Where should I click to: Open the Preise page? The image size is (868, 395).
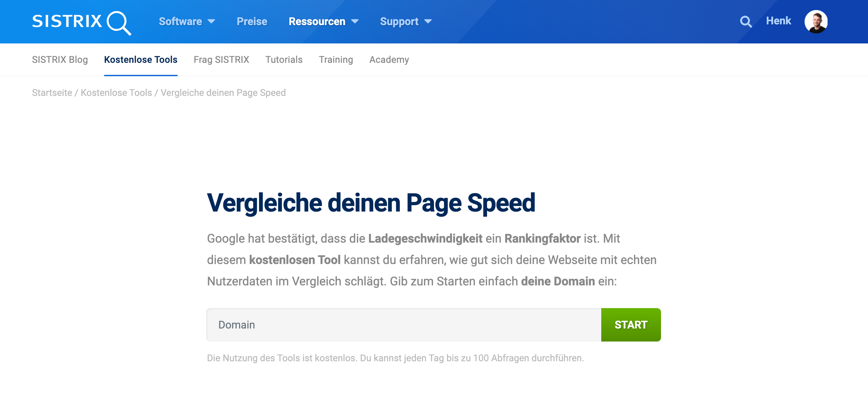pyautogui.click(x=252, y=22)
